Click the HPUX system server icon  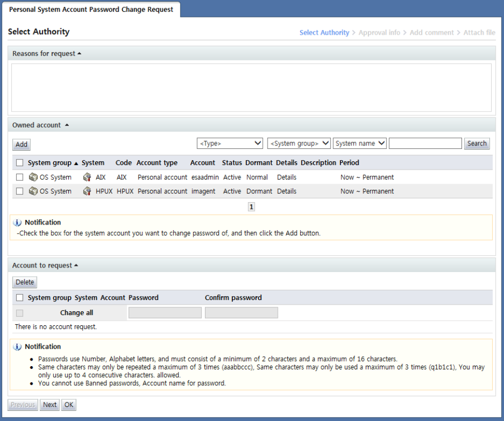(x=87, y=191)
